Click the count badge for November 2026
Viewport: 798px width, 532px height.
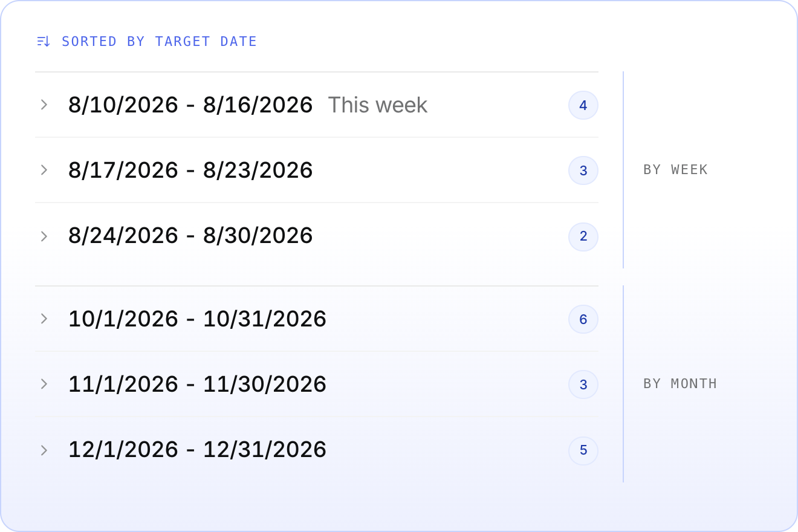(x=583, y=384)
